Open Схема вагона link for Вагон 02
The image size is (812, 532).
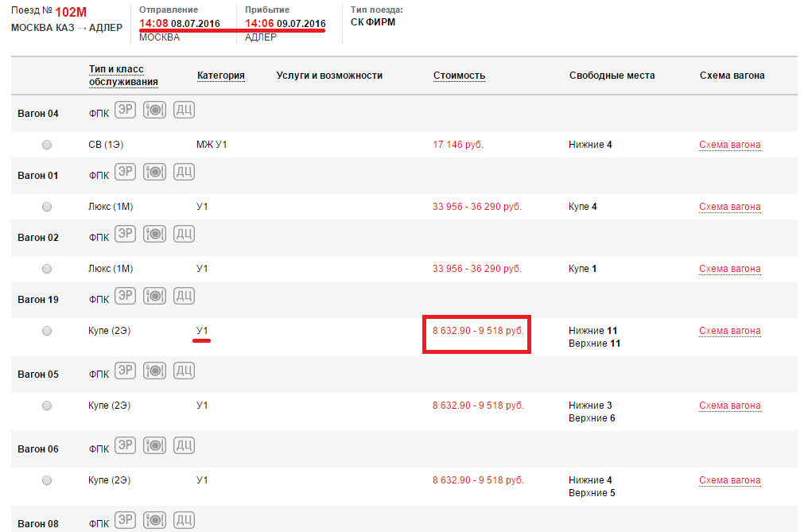(x=729, y=269)
